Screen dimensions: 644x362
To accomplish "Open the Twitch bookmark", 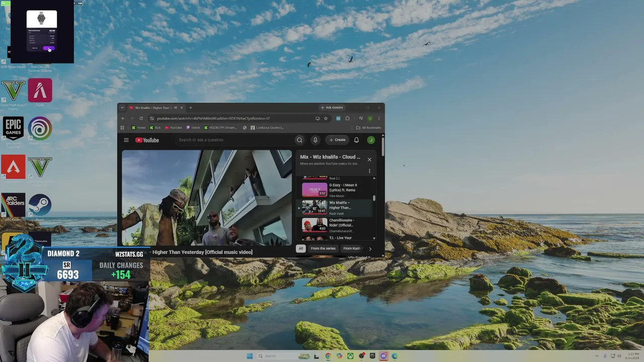I will point(193,128).
